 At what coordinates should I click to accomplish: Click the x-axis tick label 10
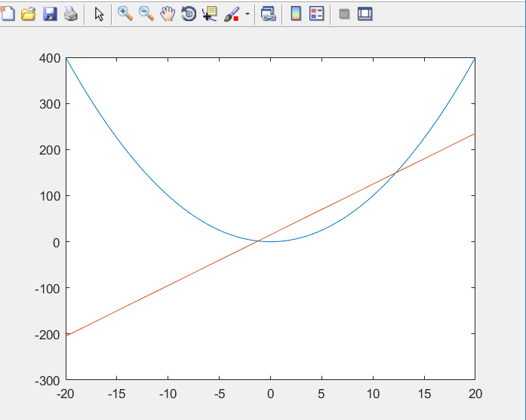tap(373, 394)
